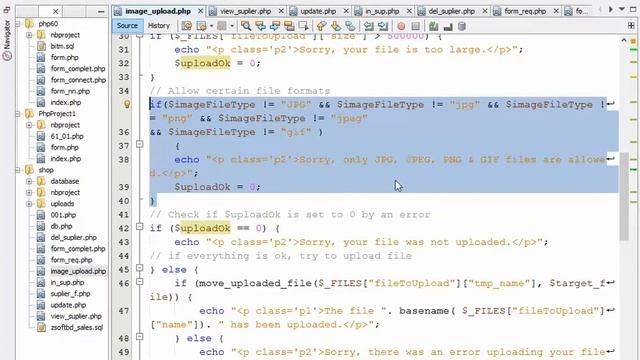This screenshot has width=640, height=360.
Task: Toggle Highlight Search icon
Action: coord(289,26)
